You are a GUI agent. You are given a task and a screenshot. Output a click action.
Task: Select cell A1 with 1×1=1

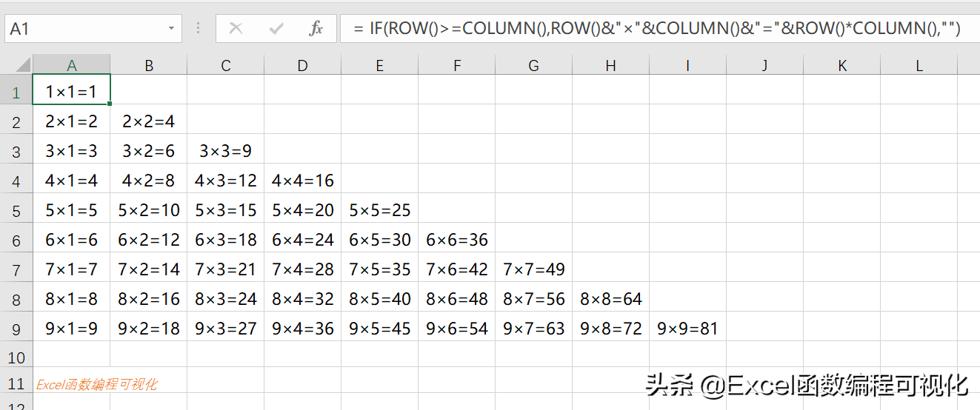72,91
